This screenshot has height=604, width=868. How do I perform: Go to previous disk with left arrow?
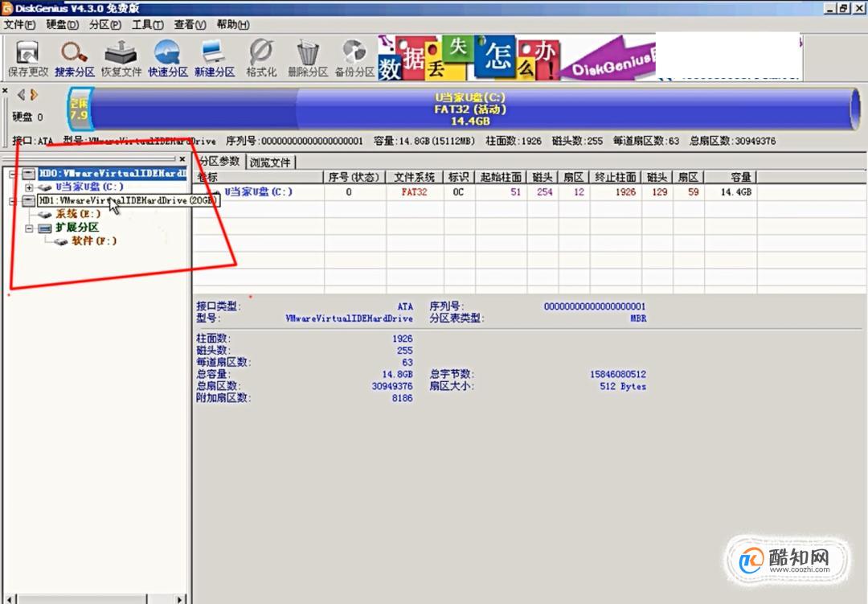[21, 95]
